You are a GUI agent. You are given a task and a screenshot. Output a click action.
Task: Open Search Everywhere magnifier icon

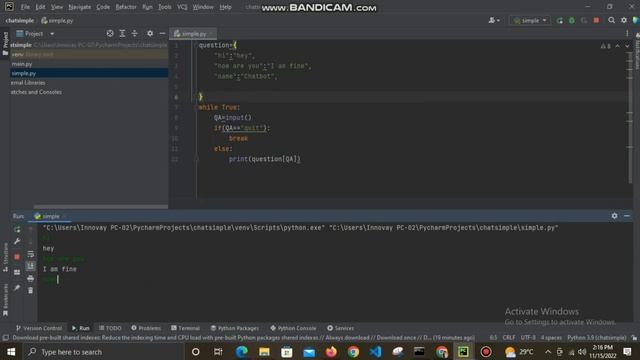[611, 20]
